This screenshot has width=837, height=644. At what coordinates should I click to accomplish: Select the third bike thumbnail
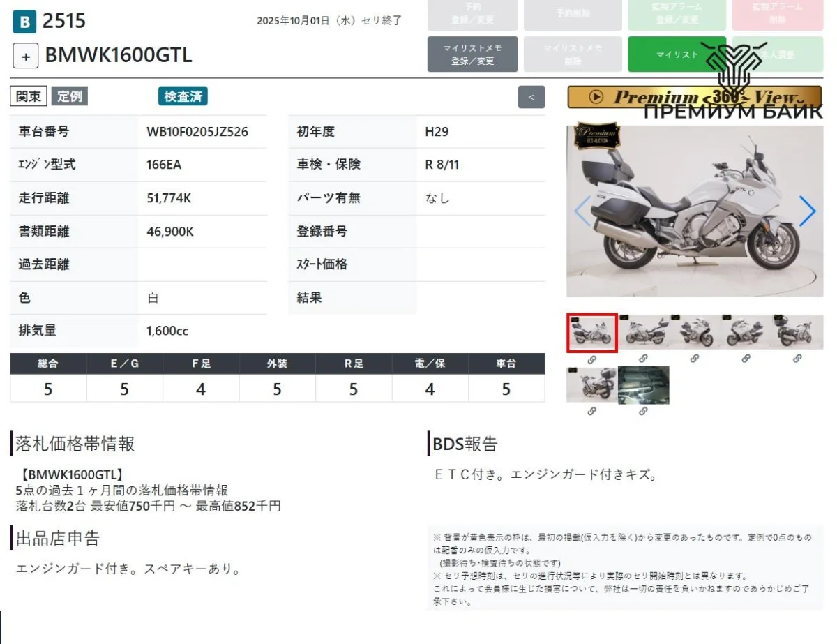(695, 332)
